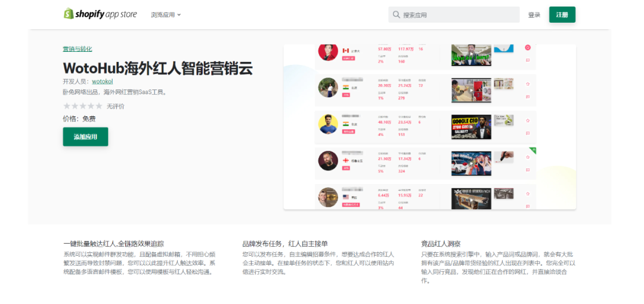Click the 6.44万 follower value
The width and height of the screenshot is (644, 304).
(x=384, y=196)
